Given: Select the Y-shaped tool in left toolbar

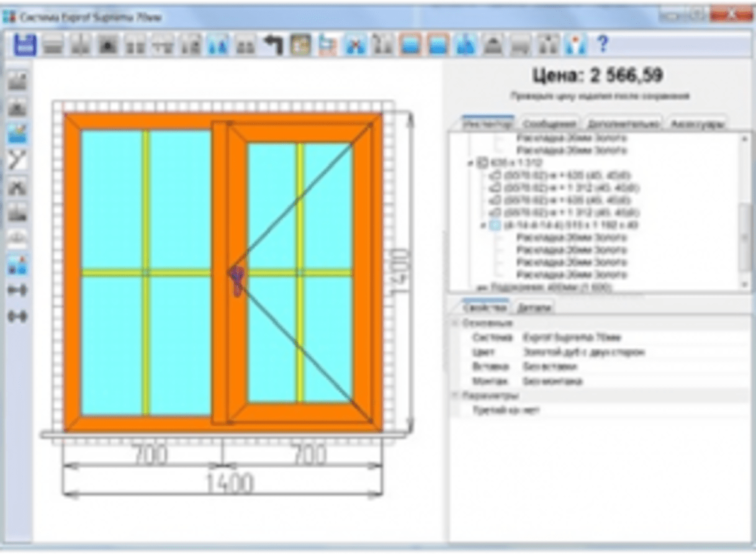Looking at the screenshot, I should click(17, 161).
